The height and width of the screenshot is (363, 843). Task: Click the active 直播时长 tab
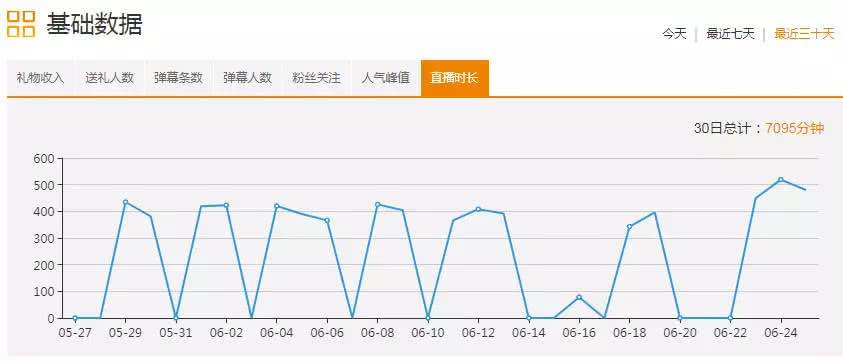point(455,78)
